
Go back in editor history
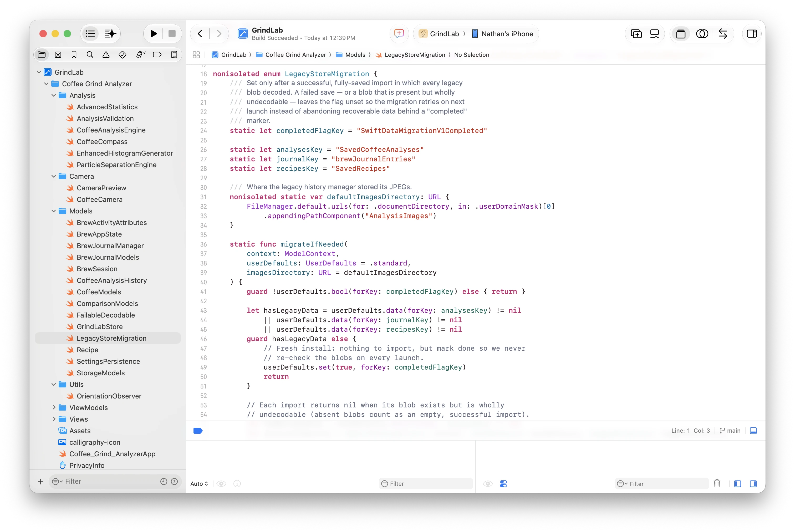[x=200, y=34]
